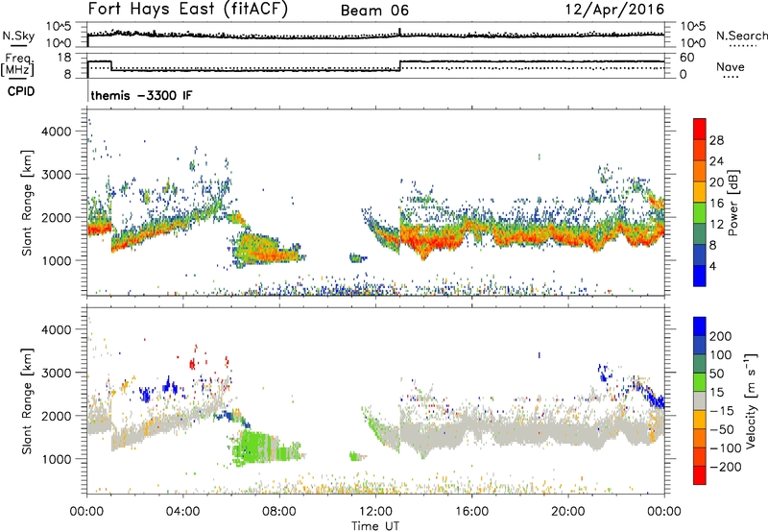Select the 'Freq. [MHz]' axis label

tap(18, 65)
